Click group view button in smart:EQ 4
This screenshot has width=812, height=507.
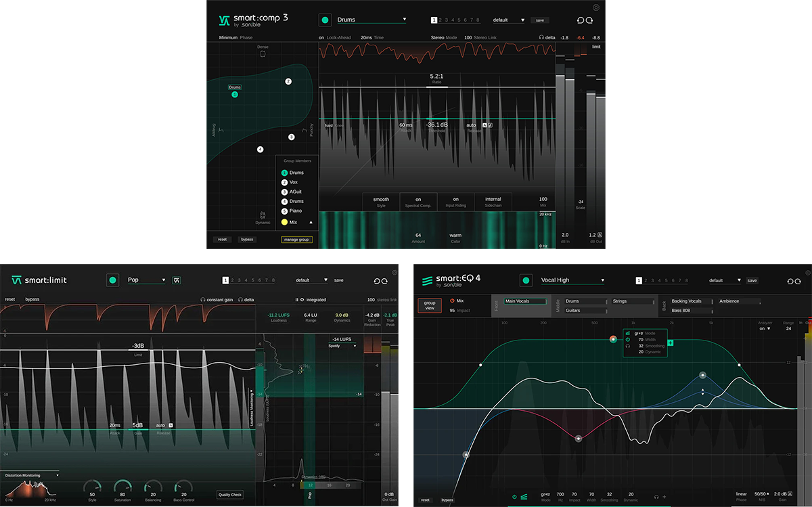point(430,305)
